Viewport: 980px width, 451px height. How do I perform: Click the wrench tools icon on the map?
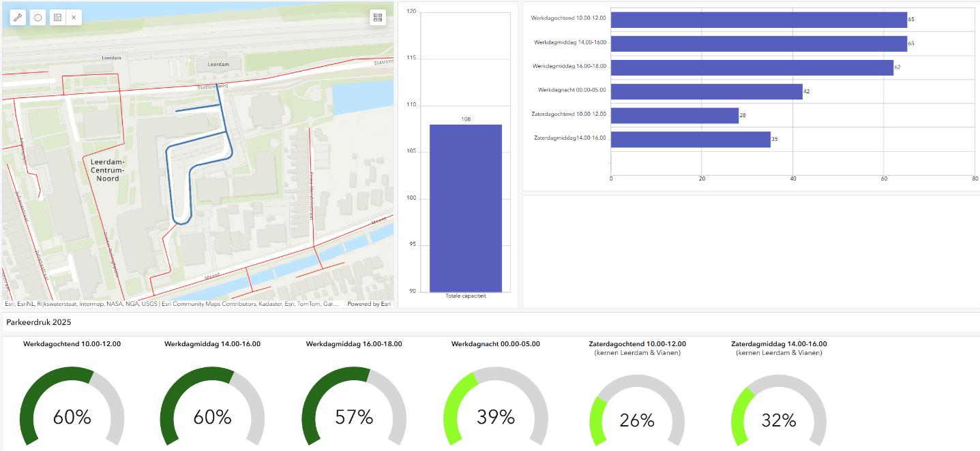(x=18, y=18)
